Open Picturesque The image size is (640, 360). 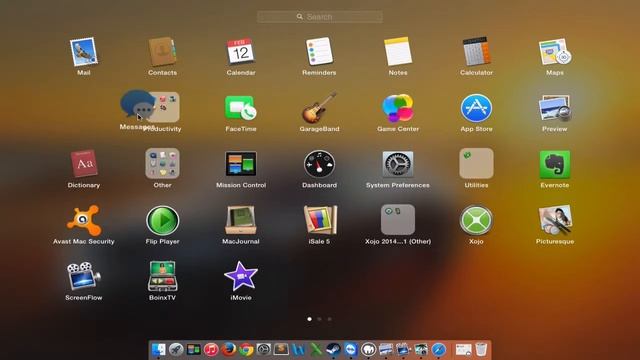(x=555, y=220)
